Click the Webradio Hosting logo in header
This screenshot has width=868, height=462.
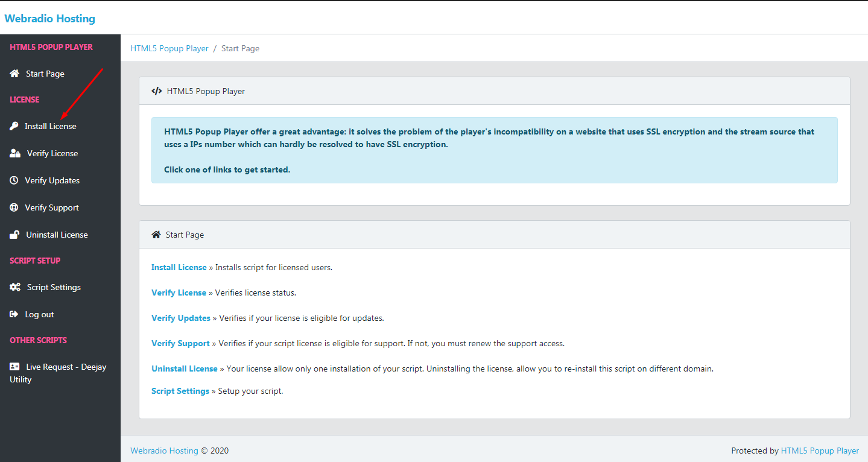click(x=49, y=19)
